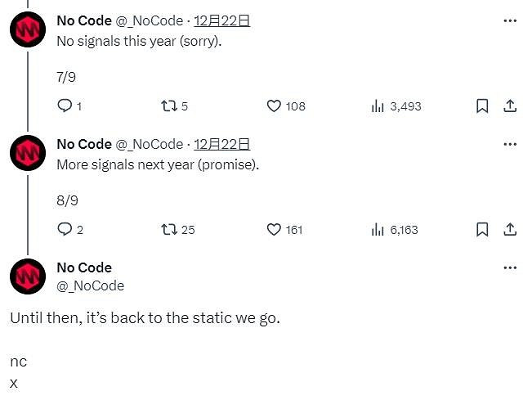The width and height of the screenshot is (532, 400).
Task: Share the 7/9 "No signals" tweet
Action: 509,106
